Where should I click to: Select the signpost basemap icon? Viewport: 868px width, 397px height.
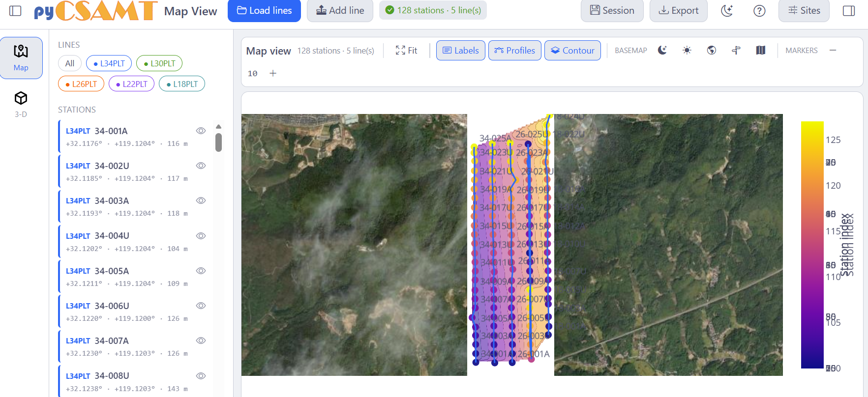click(x=736, y=51)
